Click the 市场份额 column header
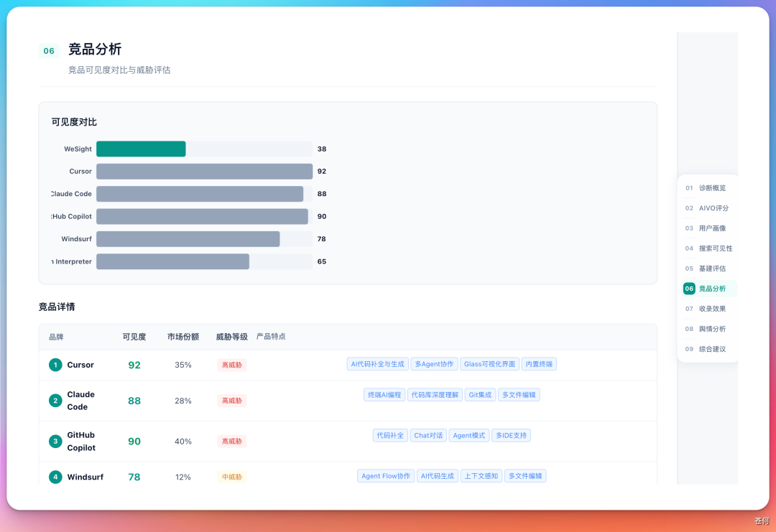This screenshot has height=532, width=776. 183,337
